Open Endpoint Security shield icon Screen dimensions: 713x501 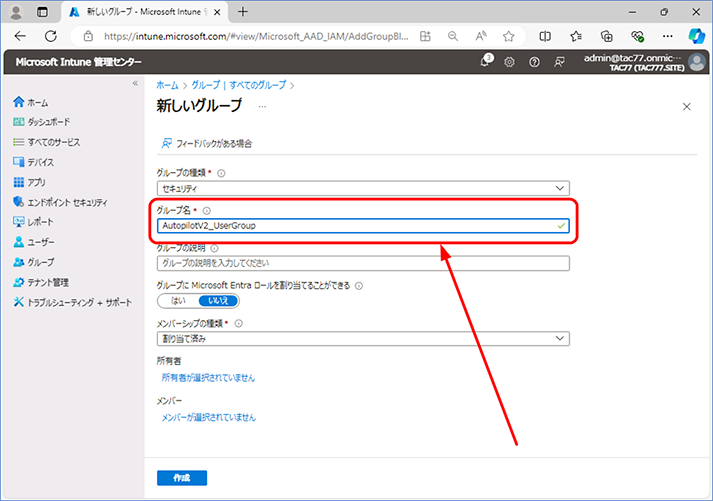[x=19, y=202]
